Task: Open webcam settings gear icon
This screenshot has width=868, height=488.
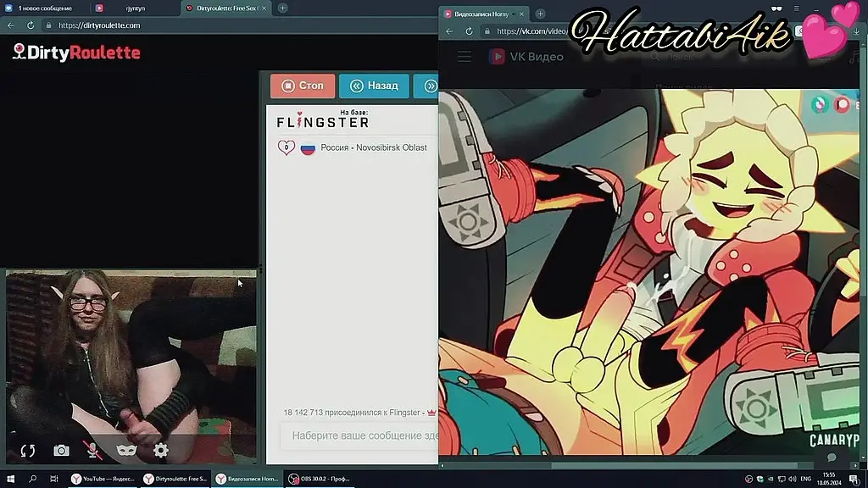Action: click(160, 451)
